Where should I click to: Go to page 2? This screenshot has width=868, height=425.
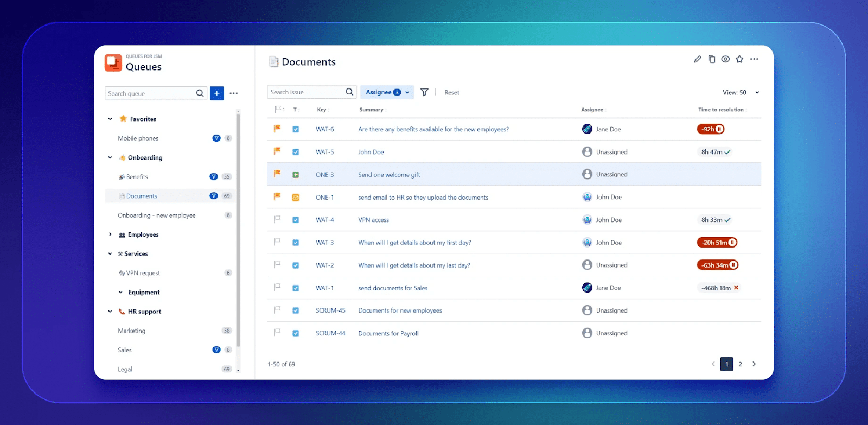[740, 364]
